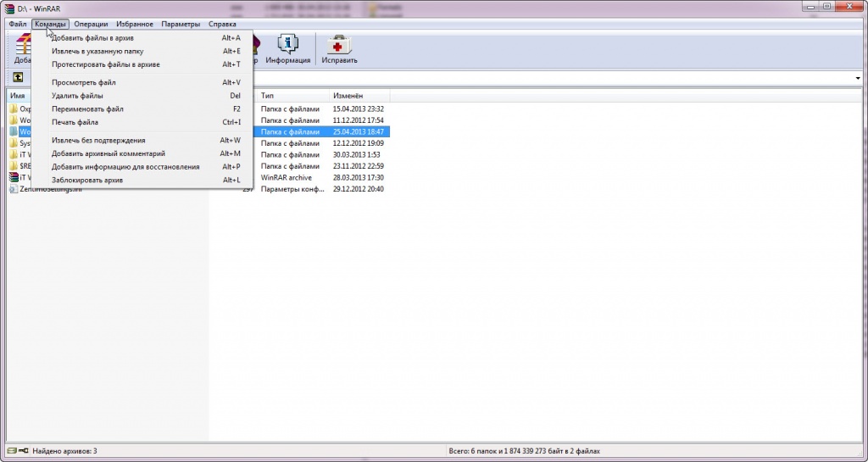Click the disk icon in status bar

[12, 451]
